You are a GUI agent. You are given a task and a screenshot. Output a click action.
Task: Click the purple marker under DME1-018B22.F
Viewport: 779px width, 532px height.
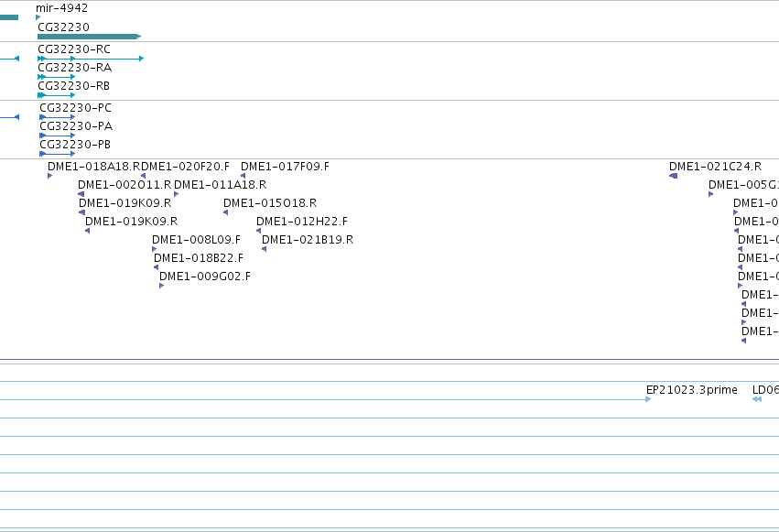coord(156,267)
